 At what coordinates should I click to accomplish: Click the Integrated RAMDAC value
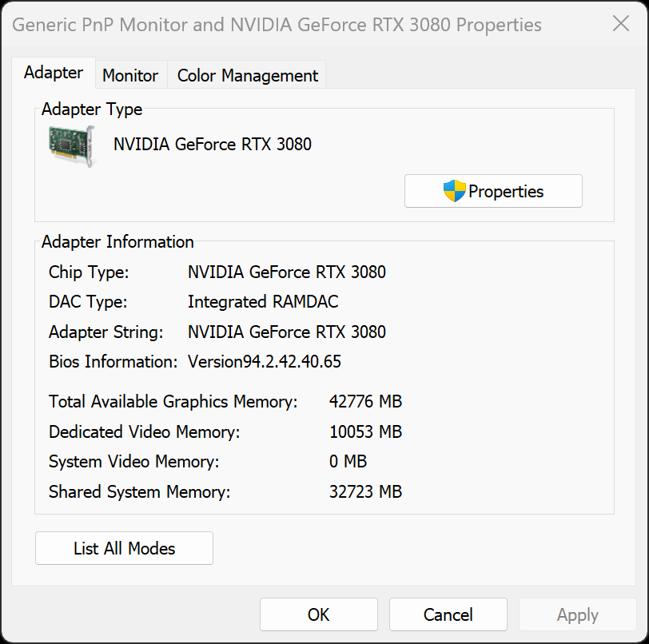pos(263,302)
